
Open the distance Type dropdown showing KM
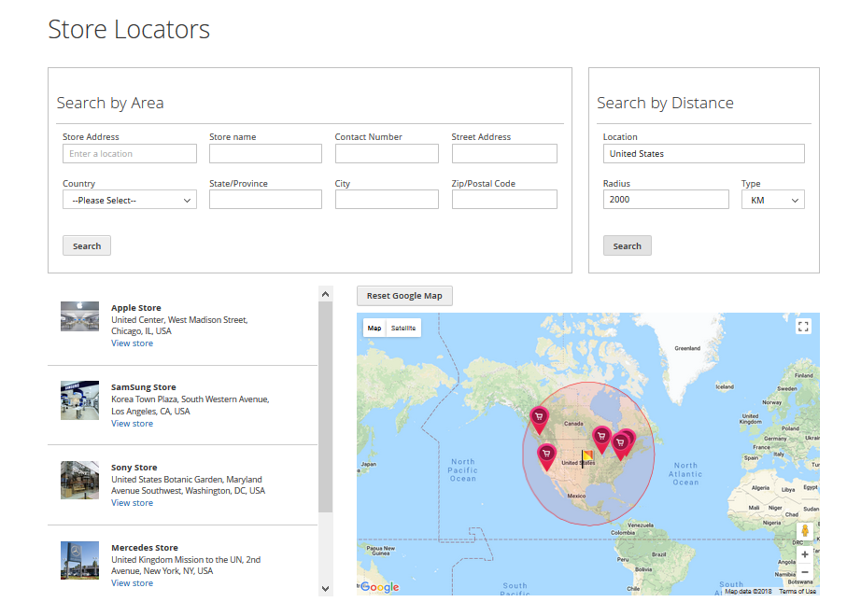coord(772,200)
